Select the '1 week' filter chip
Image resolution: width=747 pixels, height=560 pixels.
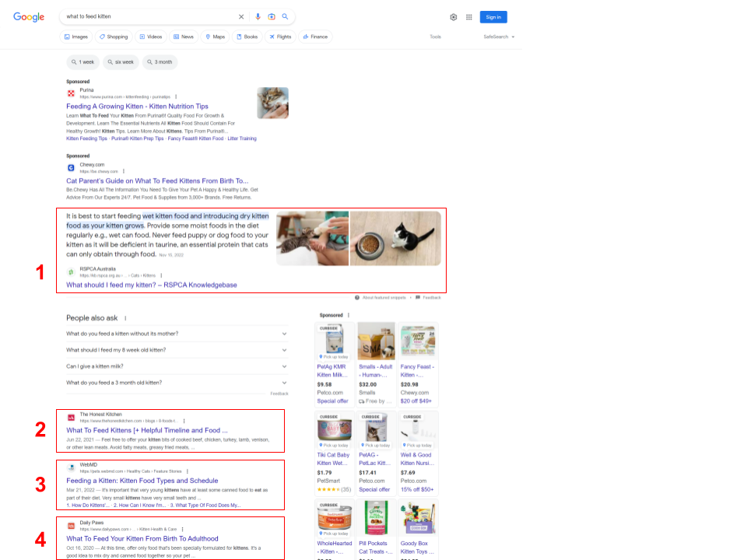point(82,61)
